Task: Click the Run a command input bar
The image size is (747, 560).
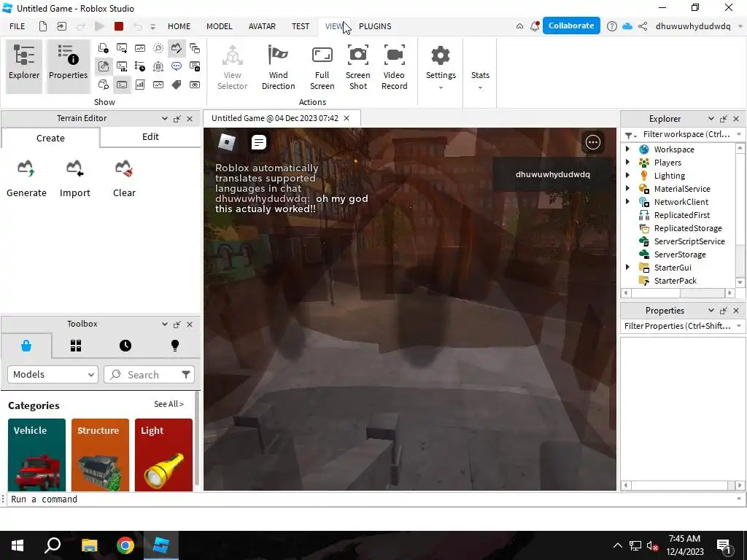Action: click(371, 499)
